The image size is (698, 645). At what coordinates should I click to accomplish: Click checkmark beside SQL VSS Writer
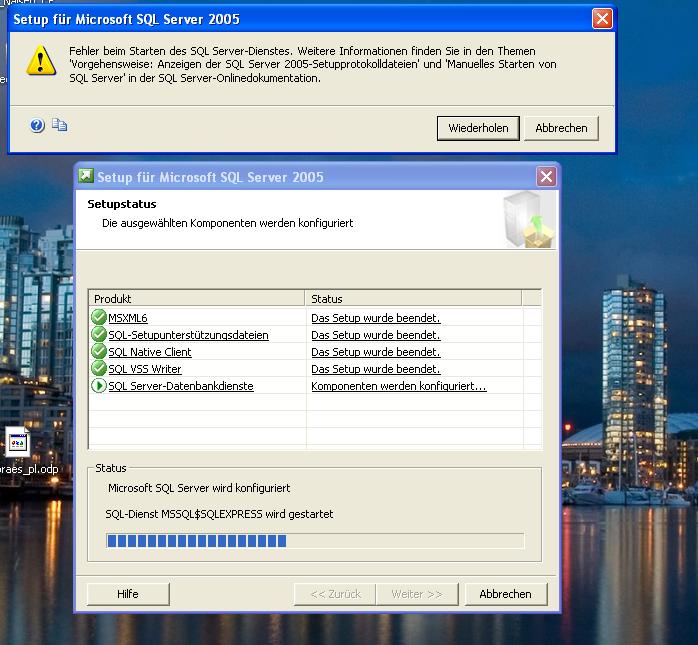click(x=99, y=369)
